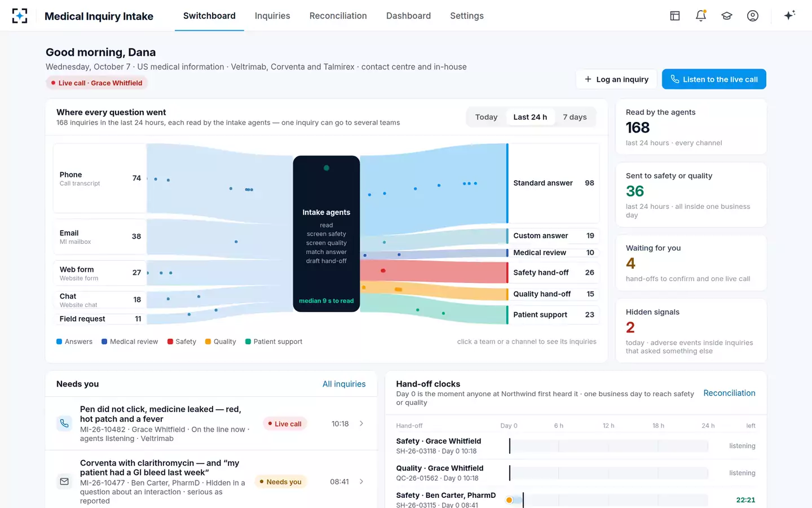Select the Today time range
Screen dimensions: 812x508
486,117
